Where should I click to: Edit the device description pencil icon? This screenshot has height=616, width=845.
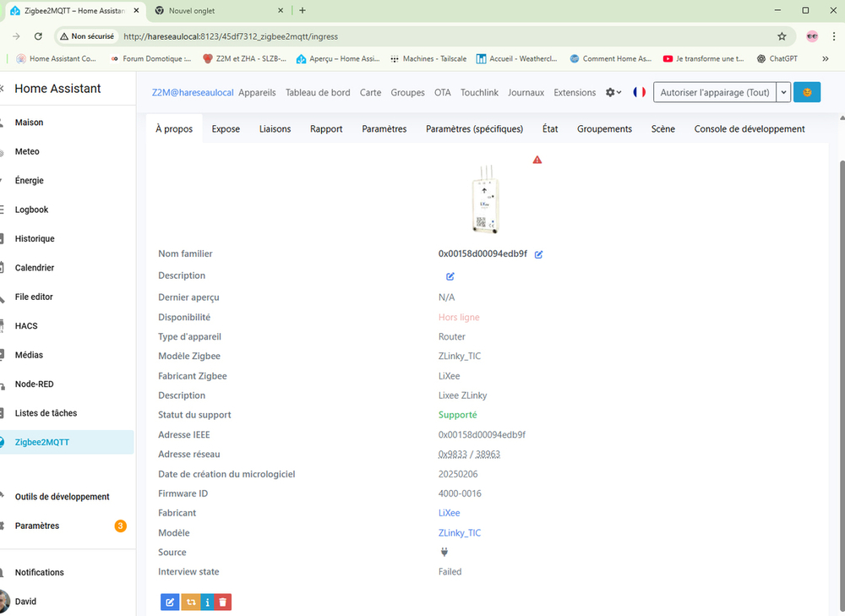point(450,276)
